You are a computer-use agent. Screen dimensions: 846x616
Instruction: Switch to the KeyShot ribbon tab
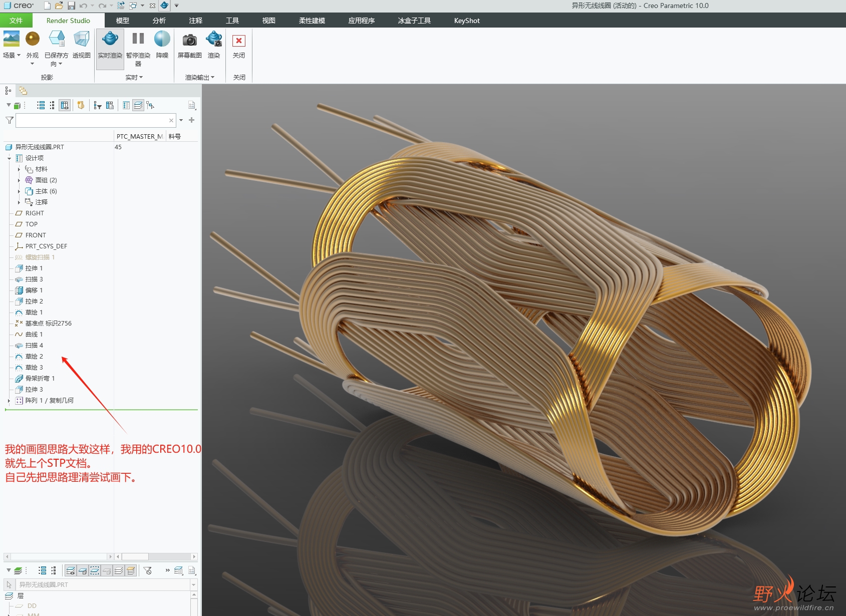[466, 21]
